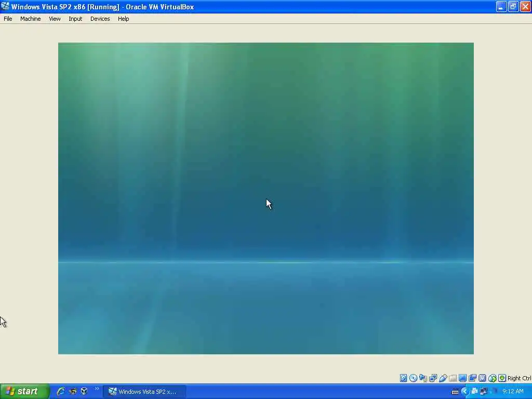Click the keyboard icon in system tray

pyautogui.click(x=455, y=392)
